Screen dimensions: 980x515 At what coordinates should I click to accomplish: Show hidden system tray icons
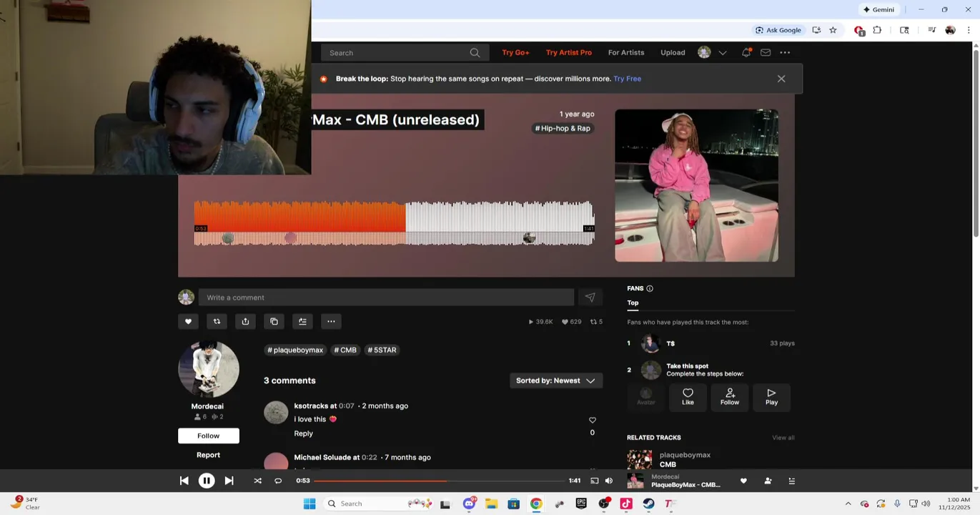click(848, 504)
